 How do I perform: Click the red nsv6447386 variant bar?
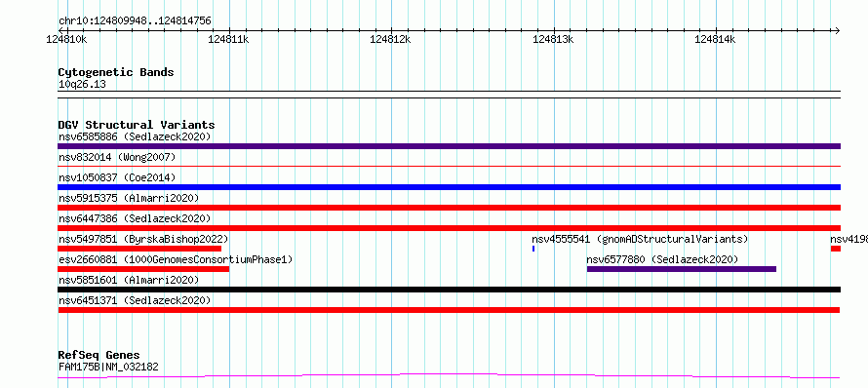(449, 228)
